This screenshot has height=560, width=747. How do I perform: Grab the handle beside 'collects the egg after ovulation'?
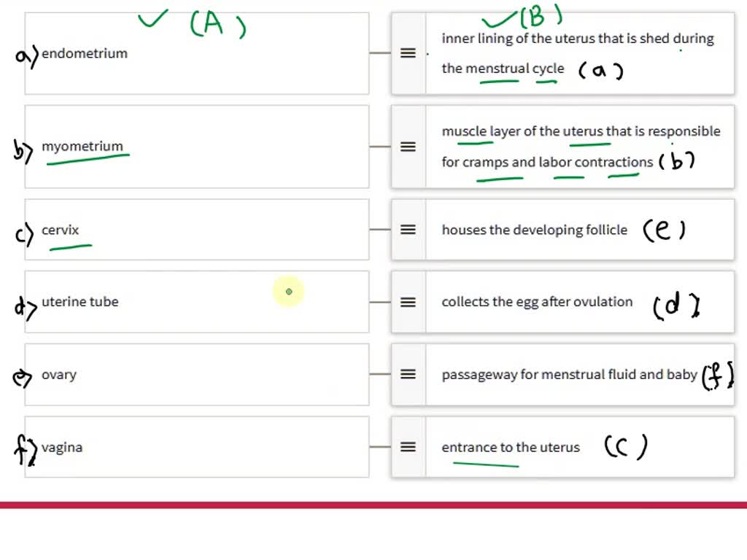tap(408, 302)
